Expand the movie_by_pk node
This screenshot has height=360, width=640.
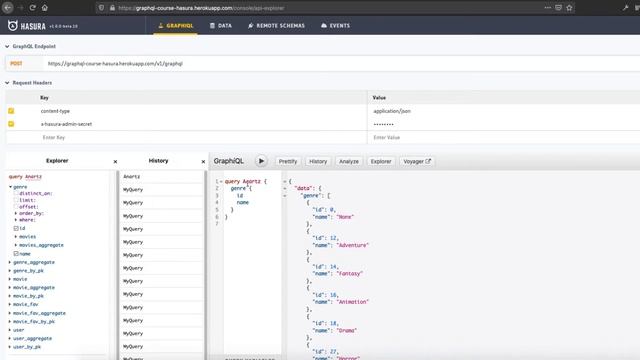click(10, 296)
